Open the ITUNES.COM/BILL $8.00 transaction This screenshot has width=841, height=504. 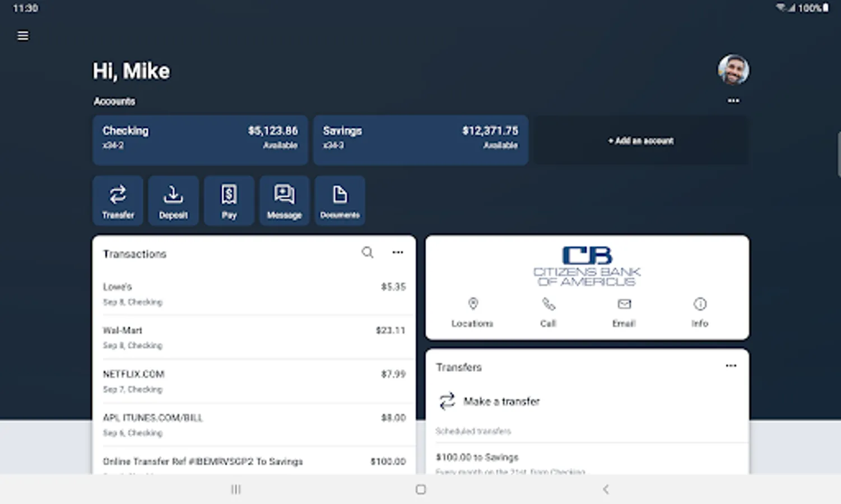coord(254,425)
